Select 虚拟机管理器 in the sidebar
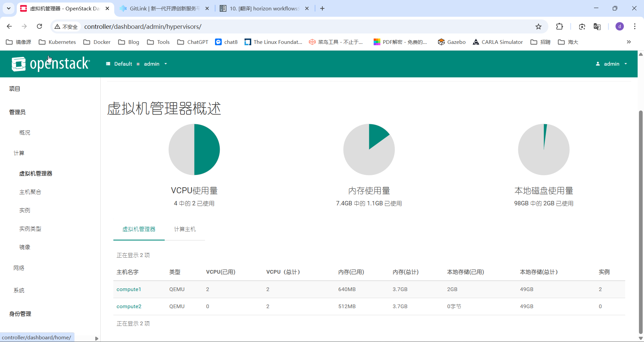This screenshot has width=644, height=342. (36, 174)
